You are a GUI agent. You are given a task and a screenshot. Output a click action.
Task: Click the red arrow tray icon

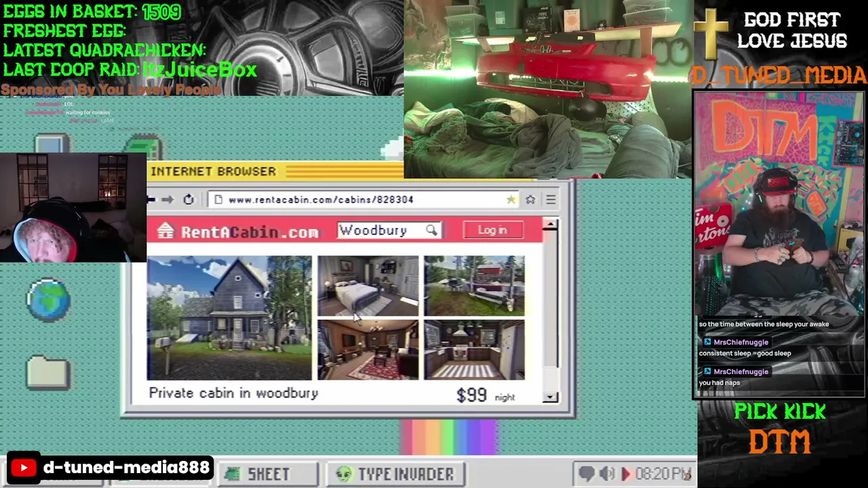(625, 474)
